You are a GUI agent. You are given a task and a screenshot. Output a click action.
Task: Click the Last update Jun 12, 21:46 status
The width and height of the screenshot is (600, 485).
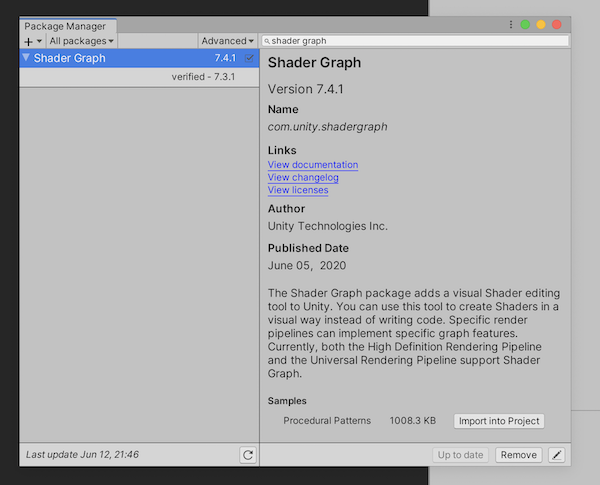tap(82, 454)
